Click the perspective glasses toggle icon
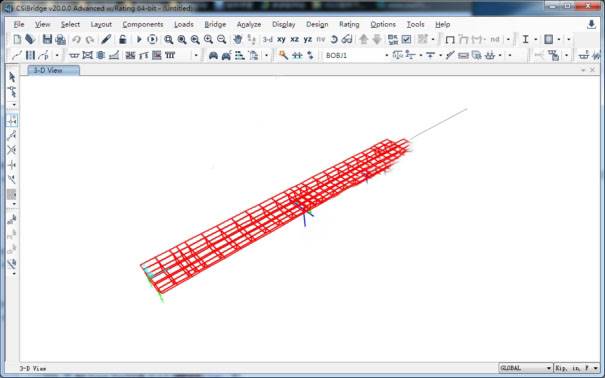The image size is (605, 378). coord(347,39)
